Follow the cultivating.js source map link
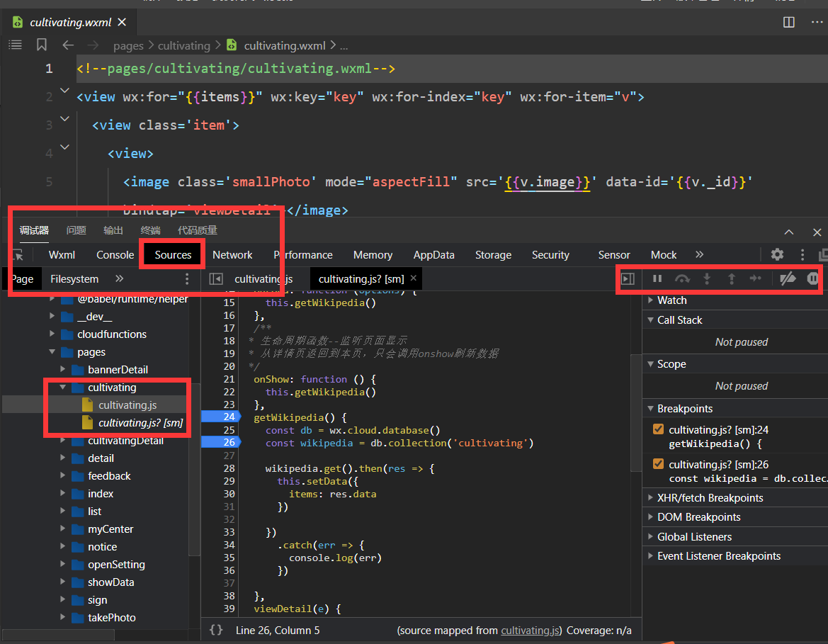The height and width of the screenshot is (644, 828). tap(531, 631)
